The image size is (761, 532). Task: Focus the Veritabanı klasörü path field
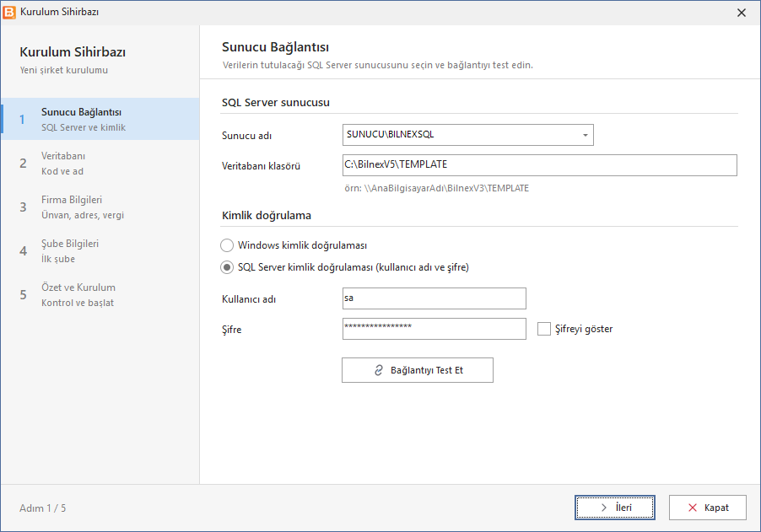[x=540, y=165]
